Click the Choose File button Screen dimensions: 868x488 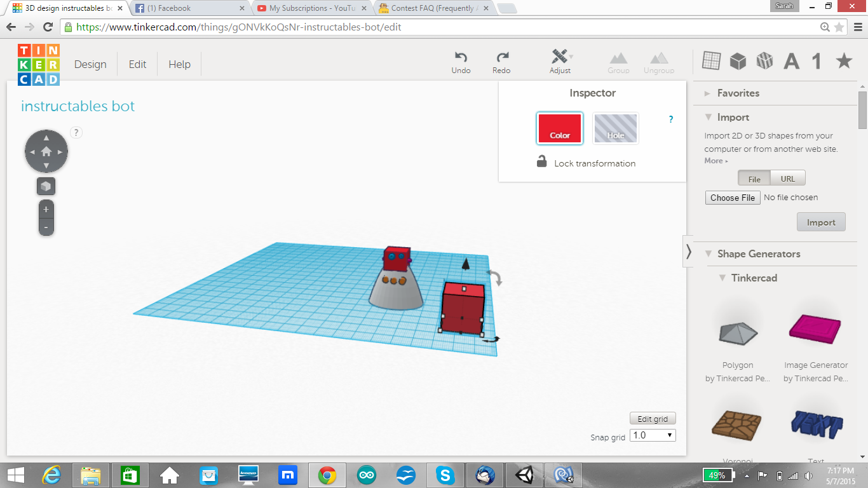733,198
